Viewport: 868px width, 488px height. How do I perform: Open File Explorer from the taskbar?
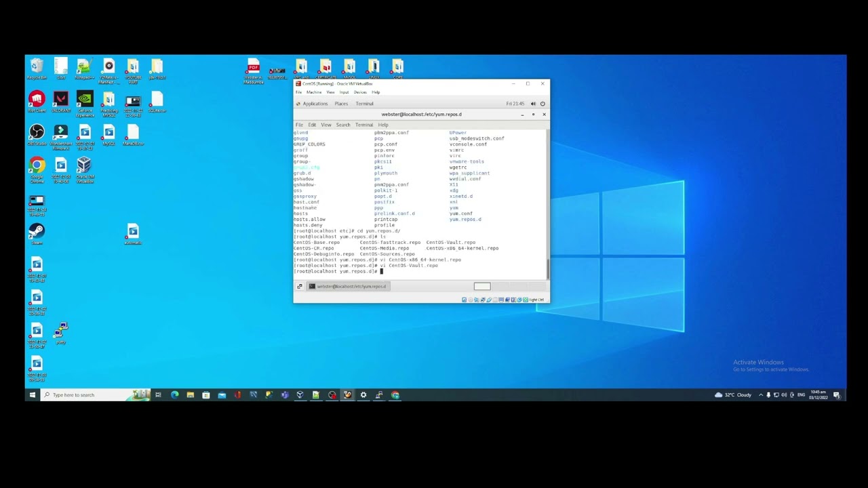(191, 394)
